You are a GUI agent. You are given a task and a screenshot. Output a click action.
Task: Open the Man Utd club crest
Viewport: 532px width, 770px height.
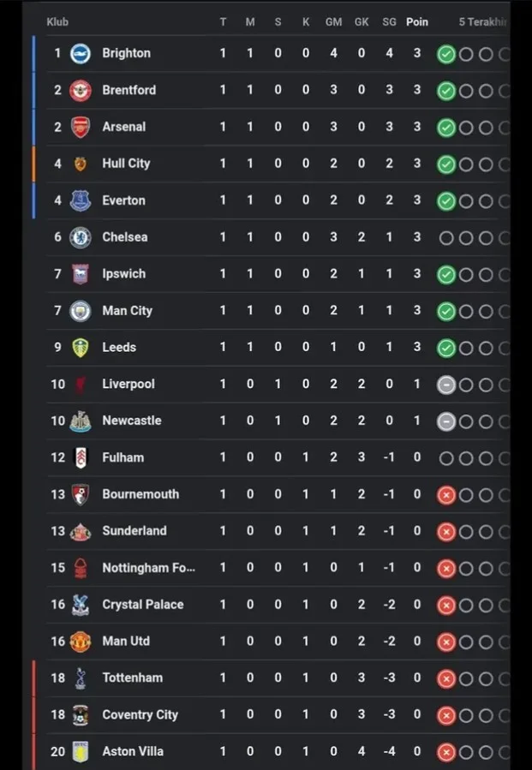coord(80,642)
